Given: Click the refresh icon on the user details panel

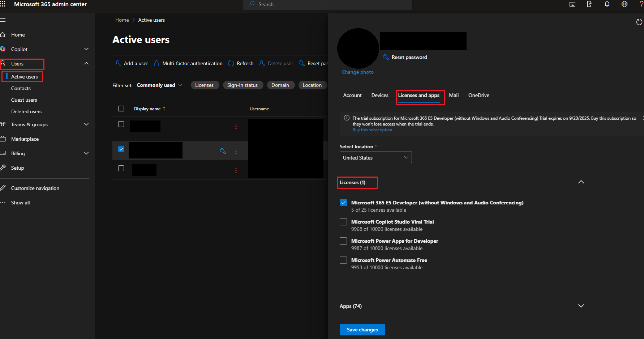Looking at the screenshot, I should pyautogui.click(x=639, y=22).
